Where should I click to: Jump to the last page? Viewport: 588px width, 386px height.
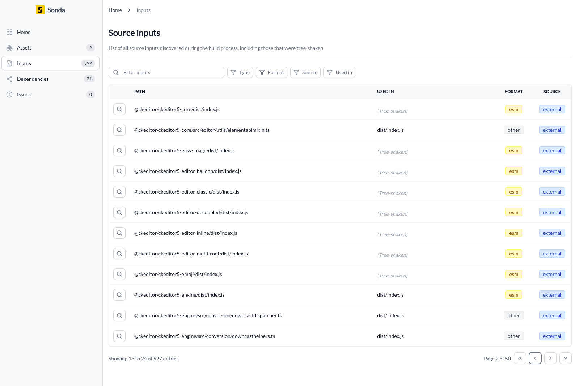(x=566, y=358)
